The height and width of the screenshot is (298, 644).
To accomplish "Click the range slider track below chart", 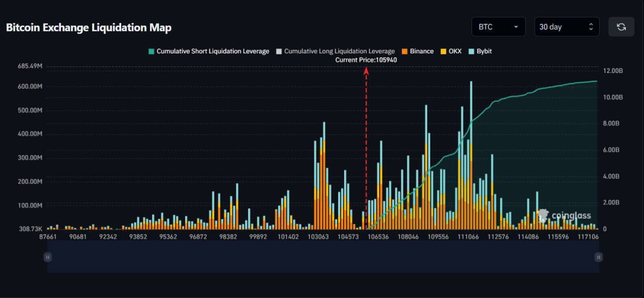I will point(322,257).
